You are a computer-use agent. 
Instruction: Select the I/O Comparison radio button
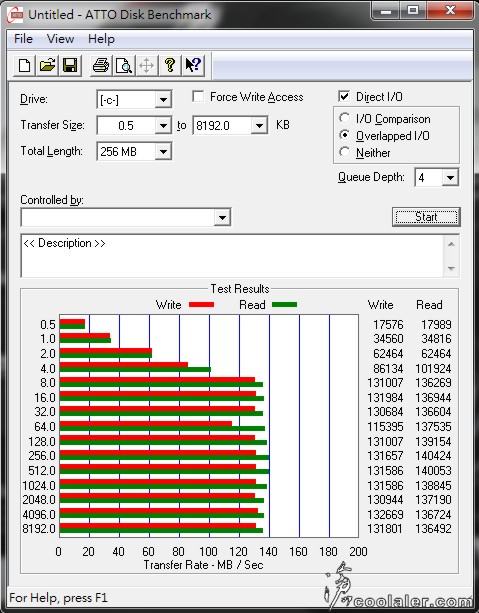click(x=344, y=118)
